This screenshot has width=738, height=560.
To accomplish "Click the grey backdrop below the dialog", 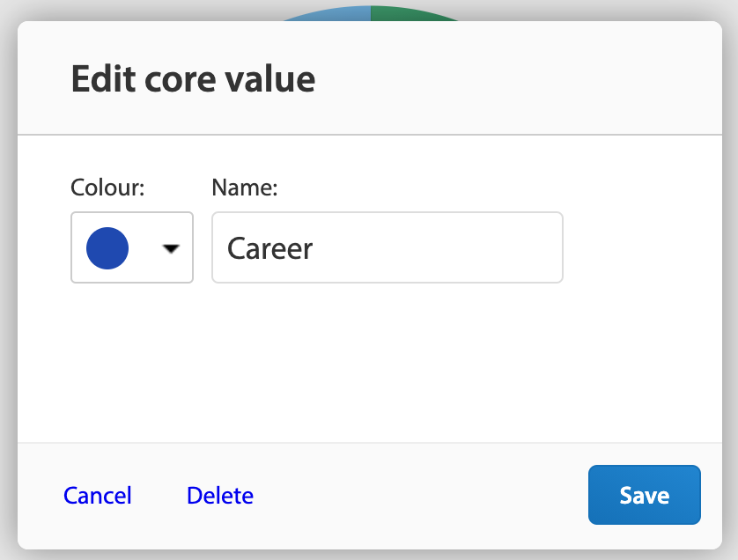I will [370, 555].
